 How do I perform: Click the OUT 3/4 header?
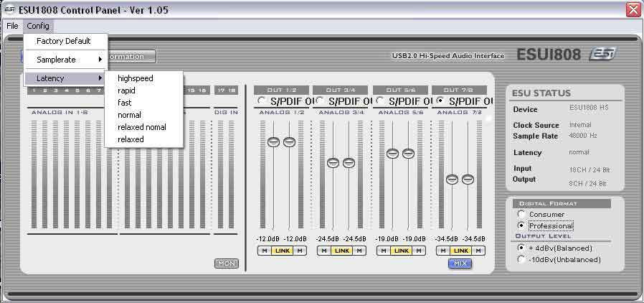(341, 90)
